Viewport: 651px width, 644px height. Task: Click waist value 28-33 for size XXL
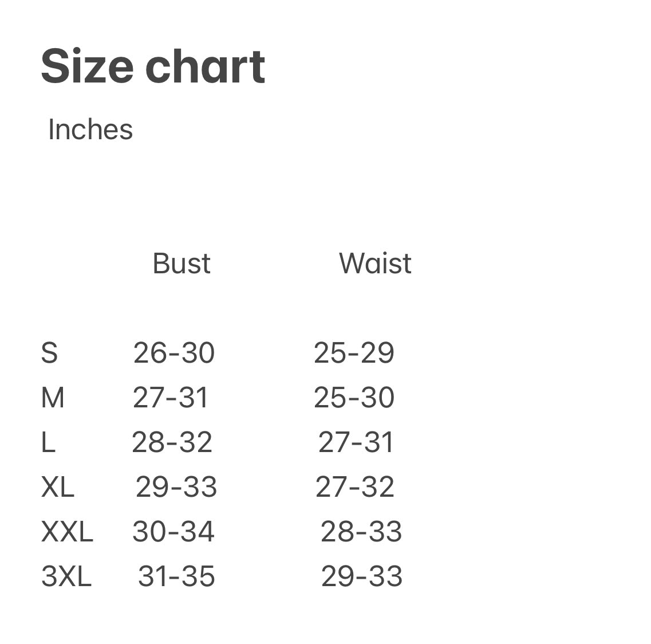361,532
